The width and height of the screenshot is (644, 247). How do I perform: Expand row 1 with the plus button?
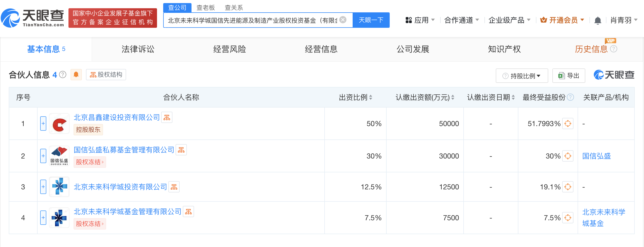[43, 124]
